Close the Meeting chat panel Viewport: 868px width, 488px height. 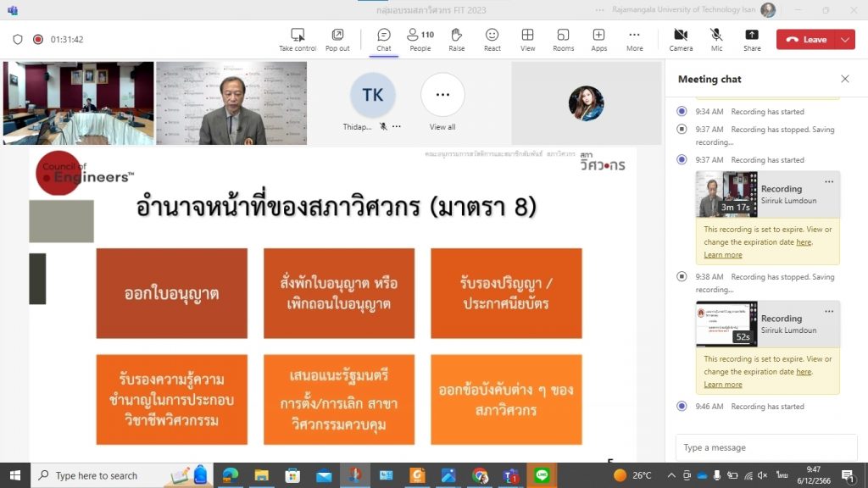click(844, 79)
